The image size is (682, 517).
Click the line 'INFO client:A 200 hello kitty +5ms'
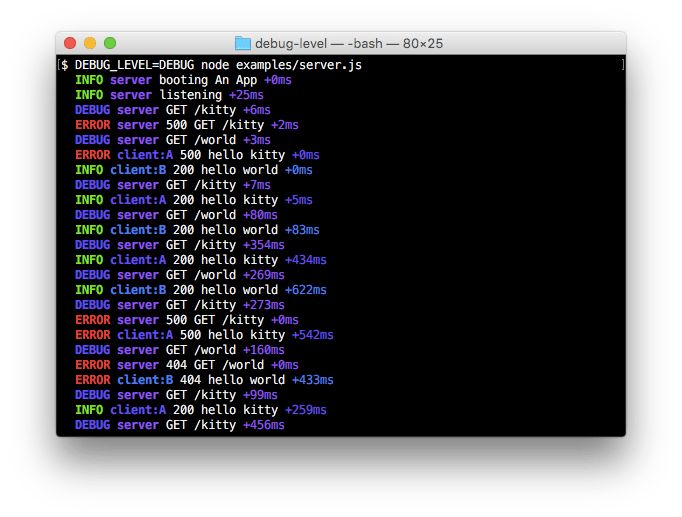pyautogui.click(x=194, y=200)
